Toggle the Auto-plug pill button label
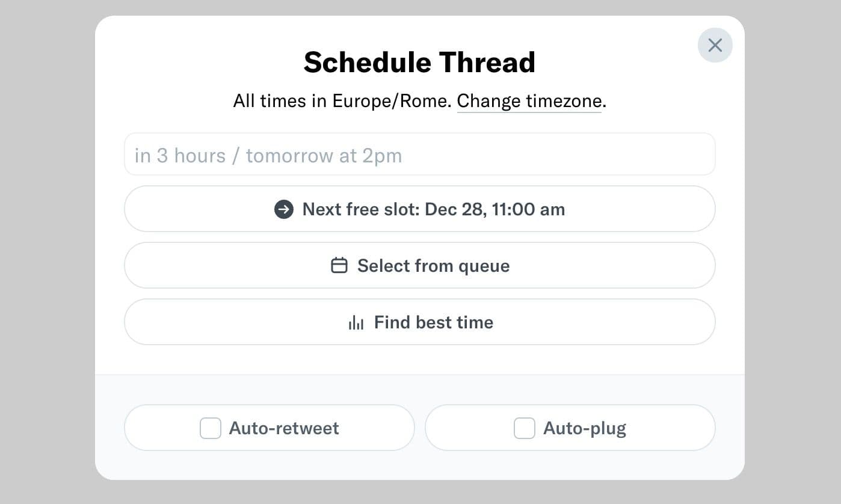Image resolution: width=841 pixels, height=504 pixels. point(585,428)
